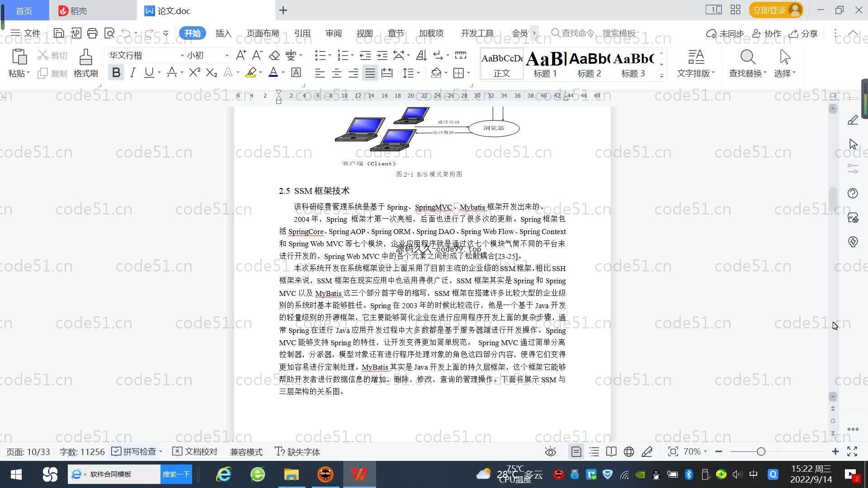Toggle Underline formatting
The height and width of the screenshot is (488, 868).
pos(149,73)
